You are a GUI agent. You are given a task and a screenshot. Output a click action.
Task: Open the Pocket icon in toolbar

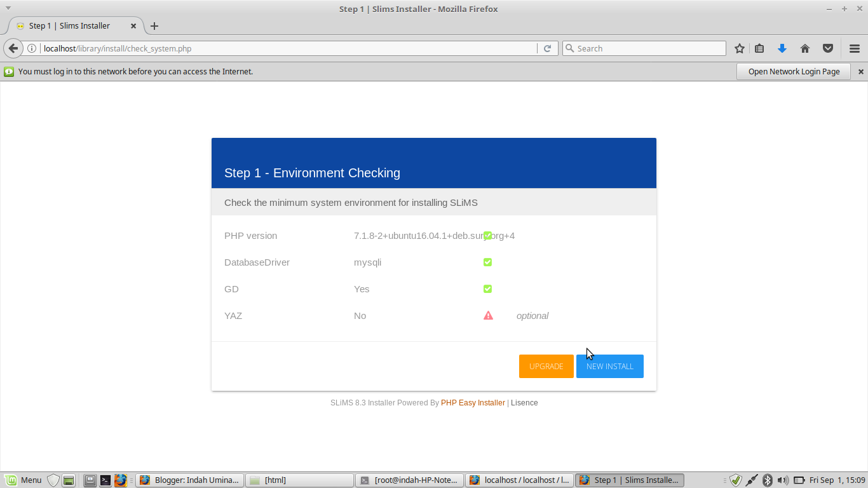tap(828, 48)
